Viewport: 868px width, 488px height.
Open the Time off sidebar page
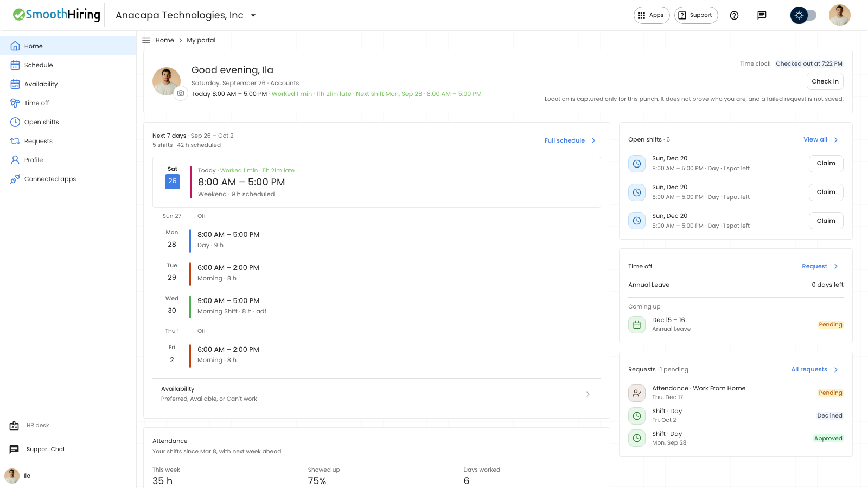pos(68,103)
